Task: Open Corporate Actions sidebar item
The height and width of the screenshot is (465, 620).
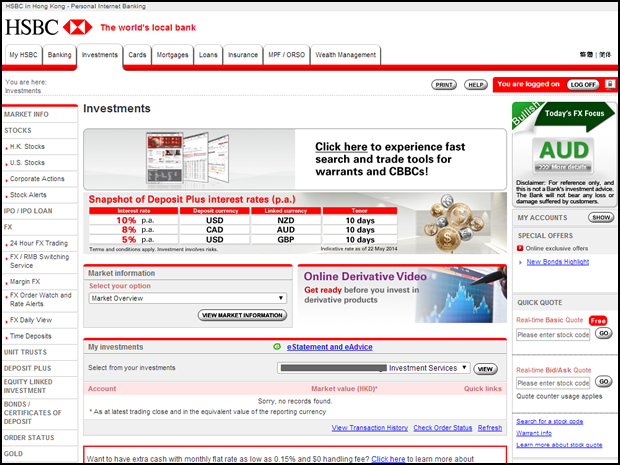Action: (x=40, y=179)
